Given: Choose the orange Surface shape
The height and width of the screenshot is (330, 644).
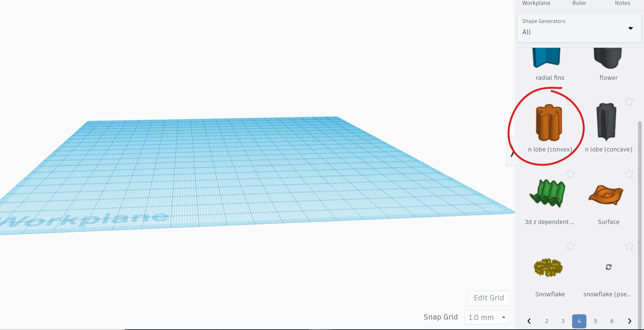Looking at the screenshot, I should click(x=606, y=196).
